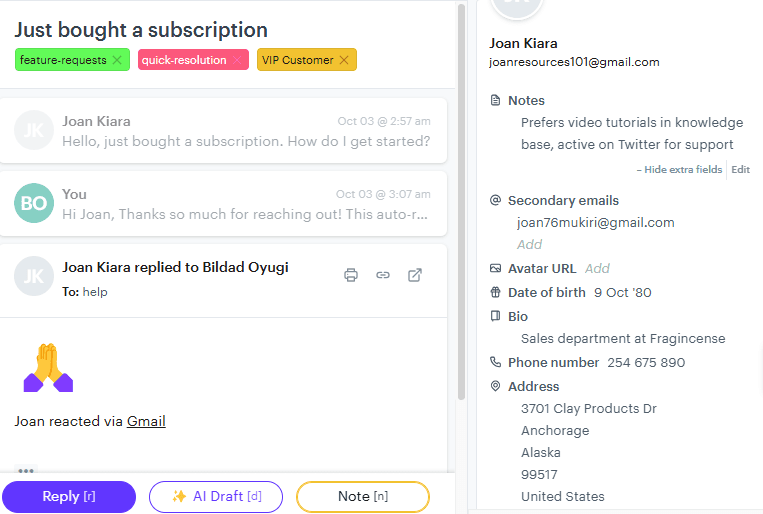Copy link to this message
The height and width of the screenshot is (514, 763).
[x=383, y=275]
